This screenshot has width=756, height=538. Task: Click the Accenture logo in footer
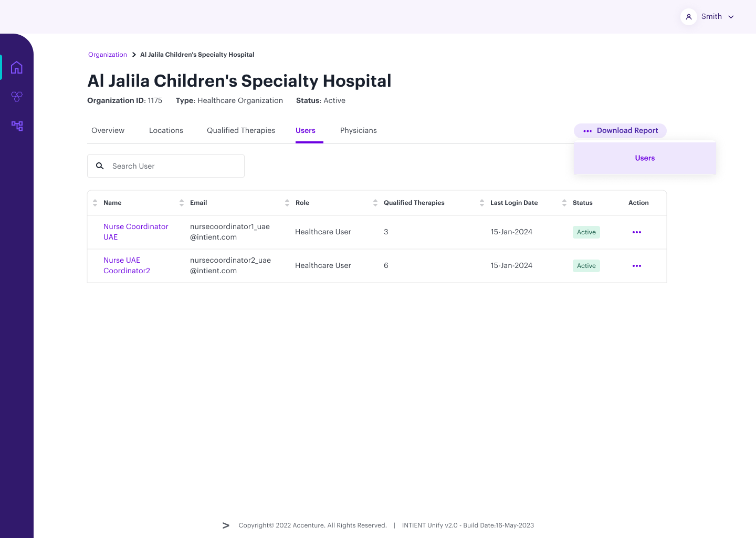coord(226,525)
